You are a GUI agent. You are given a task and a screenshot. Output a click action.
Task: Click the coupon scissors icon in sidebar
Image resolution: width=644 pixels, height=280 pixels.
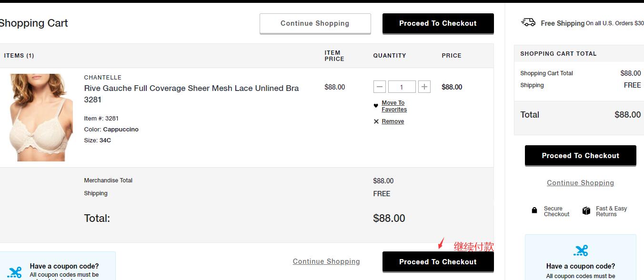[581, 250]
